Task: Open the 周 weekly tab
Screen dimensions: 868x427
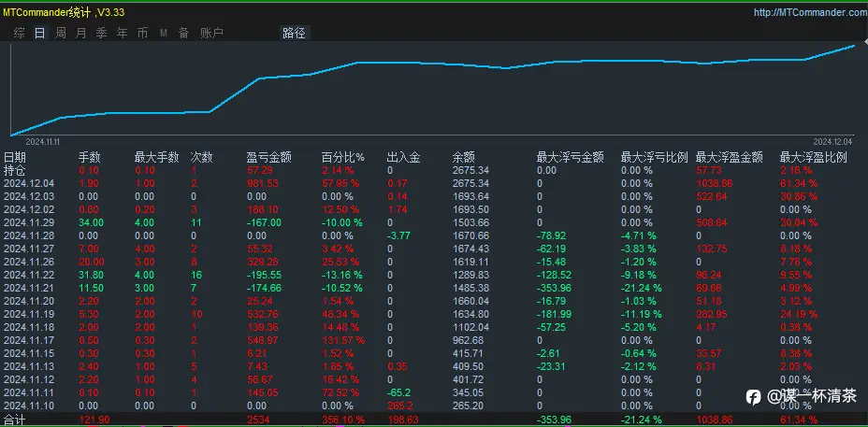Action: point(61,34)
